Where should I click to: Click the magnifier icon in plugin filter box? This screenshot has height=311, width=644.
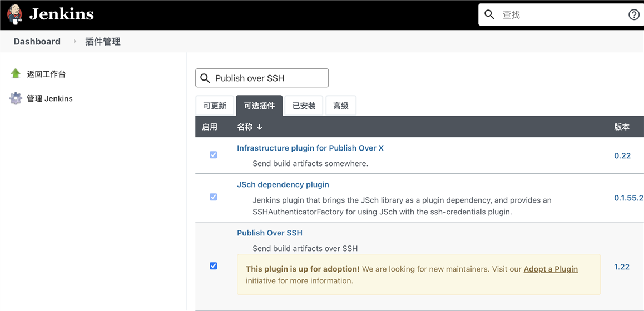pyautogui.click(x=205, y=78)
